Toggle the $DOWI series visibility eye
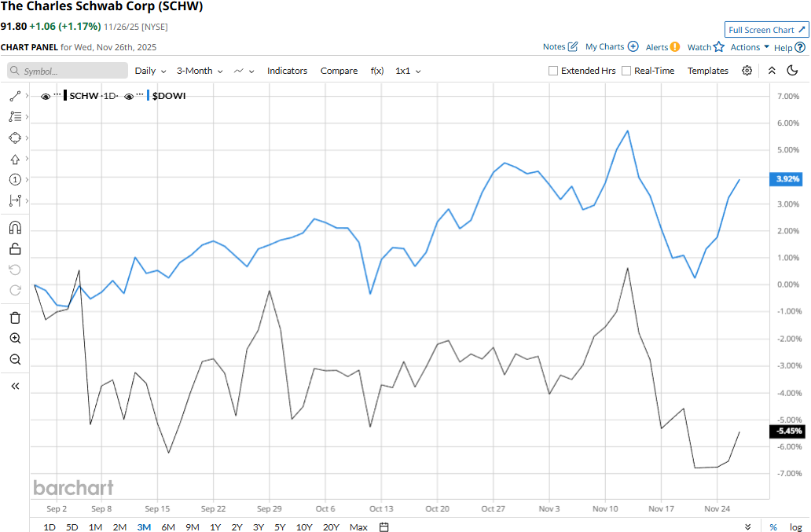 point(130,96)
